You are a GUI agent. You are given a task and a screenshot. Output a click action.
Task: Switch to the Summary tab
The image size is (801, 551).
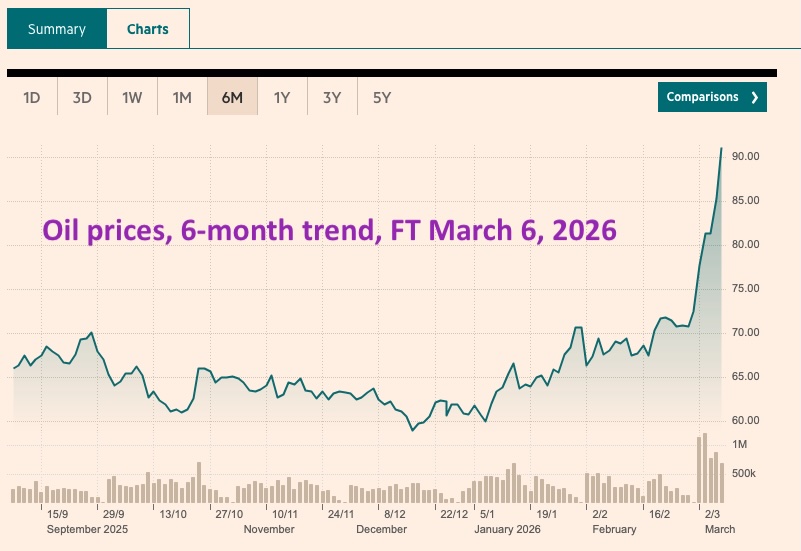click(56, 29)
